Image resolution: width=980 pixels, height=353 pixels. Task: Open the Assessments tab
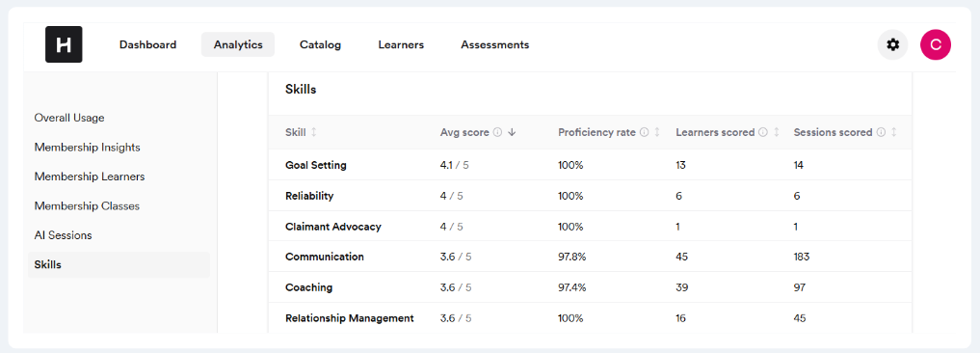[495, 45]
